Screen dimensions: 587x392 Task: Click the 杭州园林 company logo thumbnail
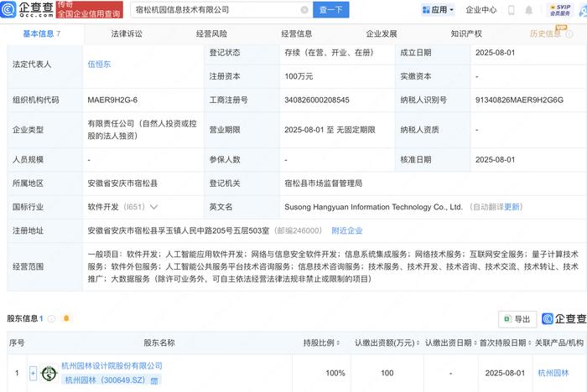(49, 374)
